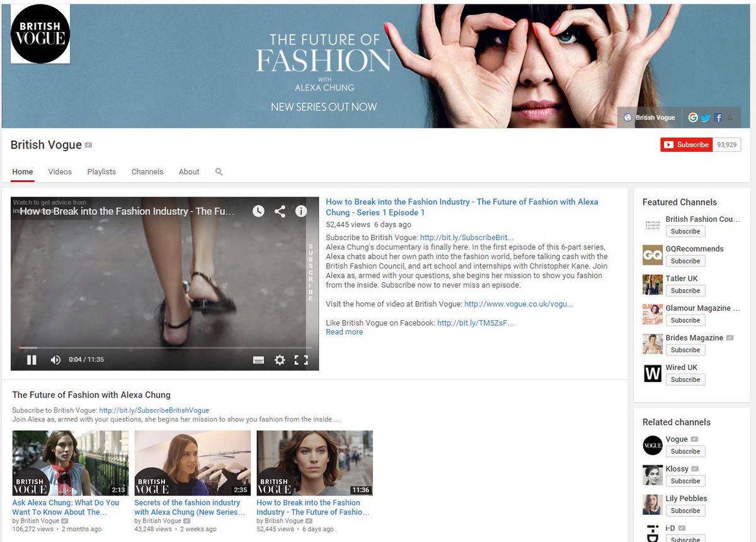This screenshot has height=542, width=756.
Task: Open the About tab
Action: [x=189, y=171]
